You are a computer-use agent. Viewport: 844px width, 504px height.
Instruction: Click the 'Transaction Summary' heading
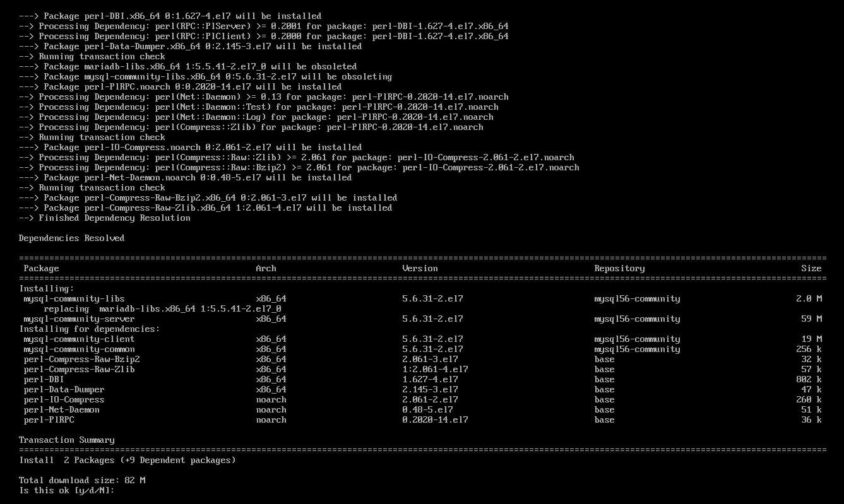67,440
